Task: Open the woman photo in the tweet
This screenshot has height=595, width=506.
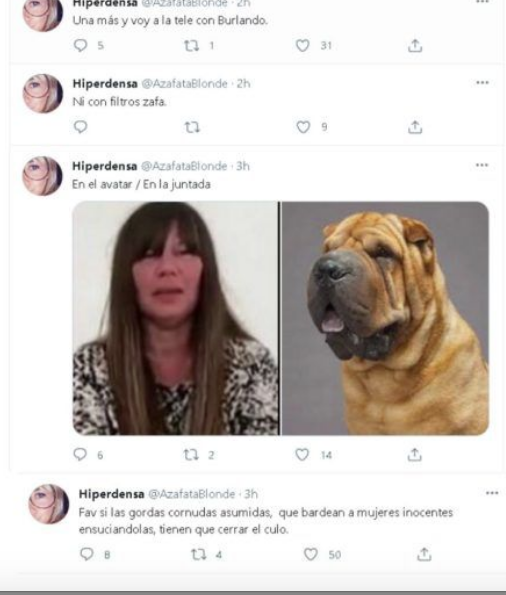Action: click(x=176, y=318)
